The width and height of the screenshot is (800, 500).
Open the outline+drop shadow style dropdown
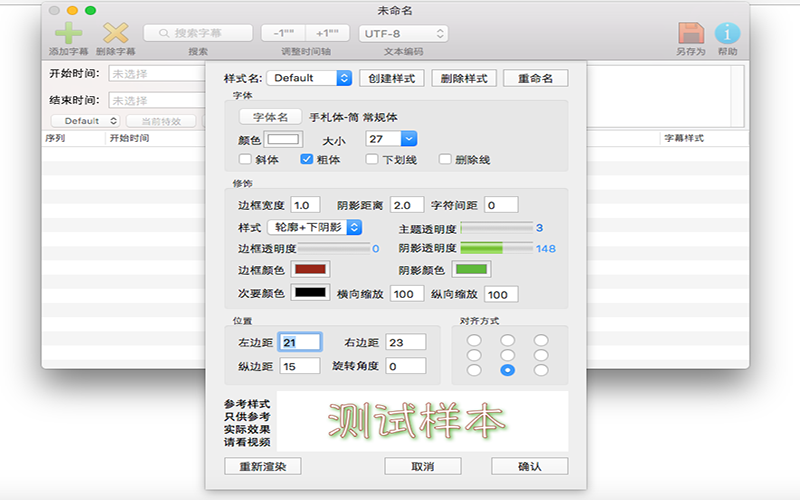[315, 227]
